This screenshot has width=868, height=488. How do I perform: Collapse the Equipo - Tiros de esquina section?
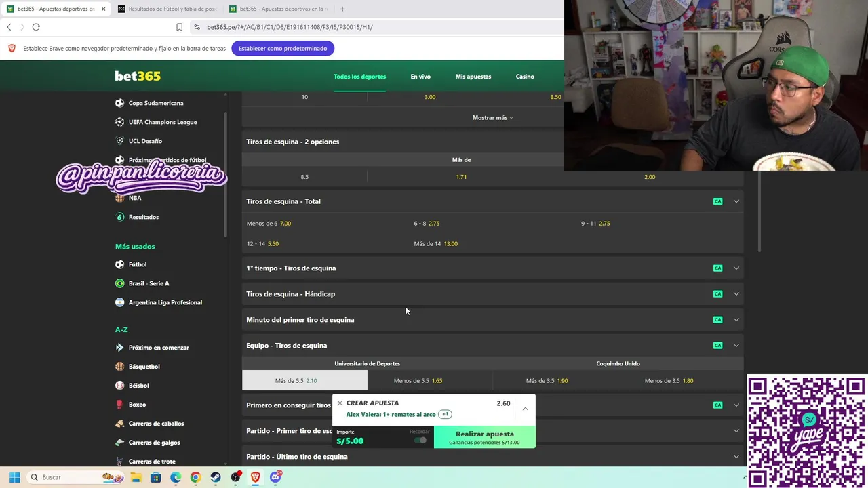tap(736, 346)
